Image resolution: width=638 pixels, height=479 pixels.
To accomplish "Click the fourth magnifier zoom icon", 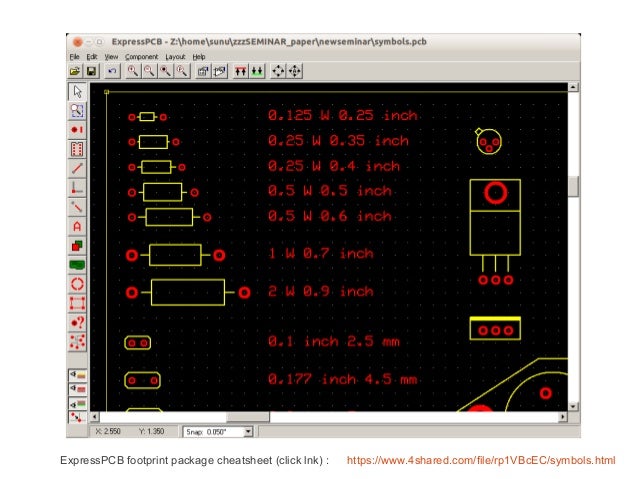I will click(182, 71).
